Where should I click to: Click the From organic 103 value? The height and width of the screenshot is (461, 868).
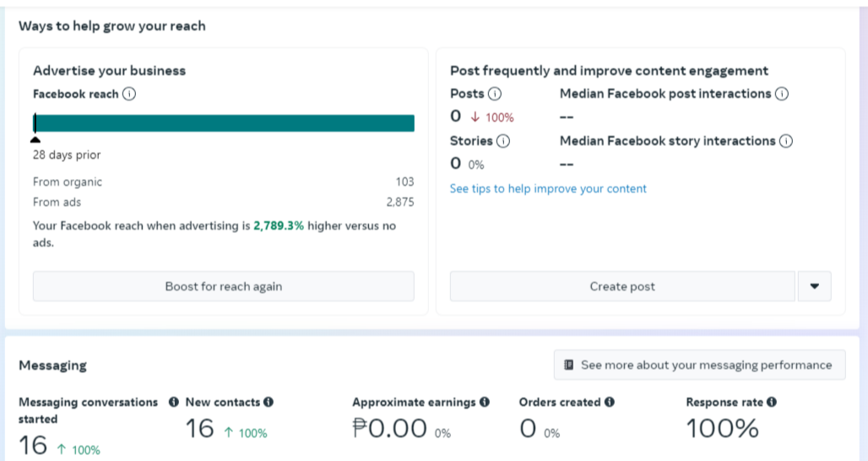pos(404,182)
